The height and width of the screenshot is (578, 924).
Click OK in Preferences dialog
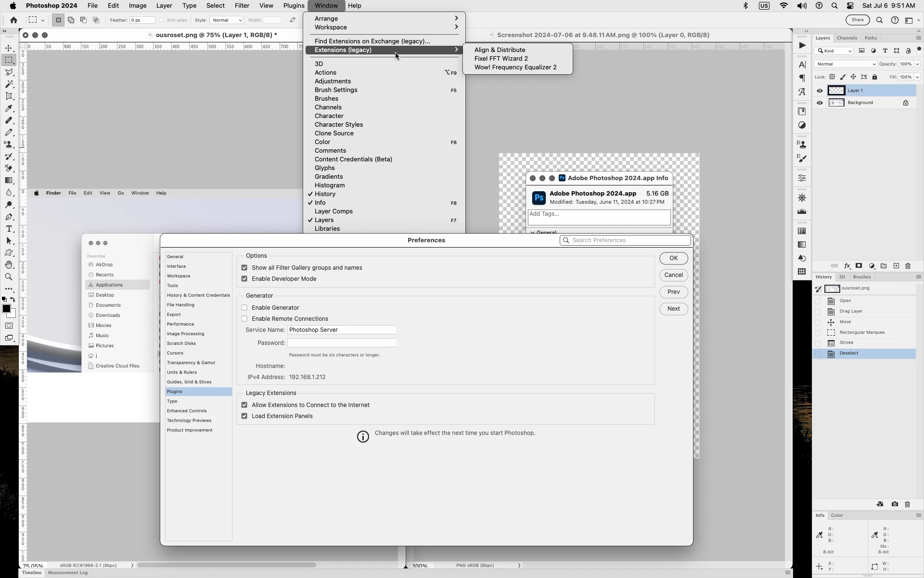(x=673, y=258)
